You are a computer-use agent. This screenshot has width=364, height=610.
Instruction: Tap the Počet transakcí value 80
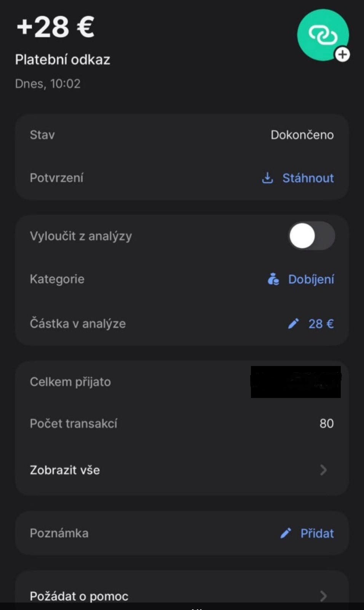(x=326, y=423)
